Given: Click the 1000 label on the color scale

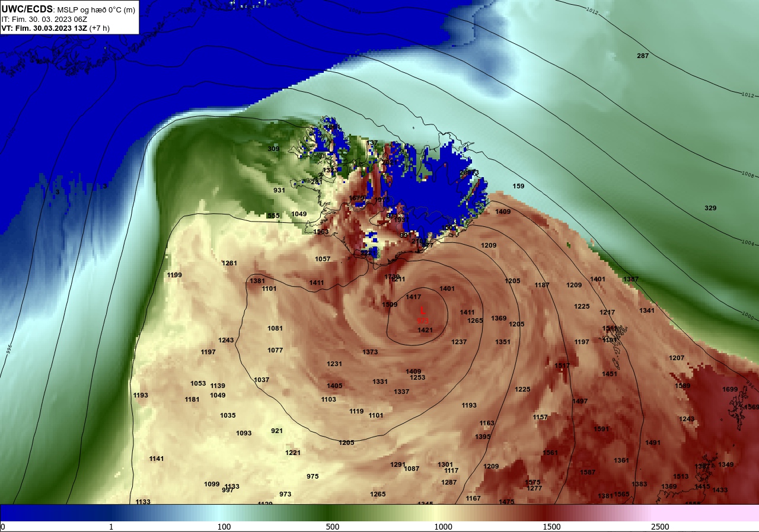Looking at the screenshot, I should click(x=443, y=527).
